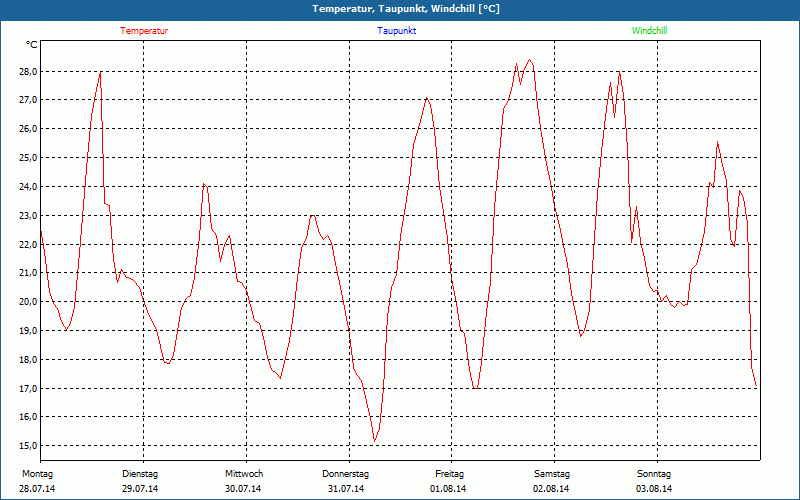The width and height of the screenshot is (800, 500).
Task: Click the 'Donnerstag' day label
Action: (x=345, y=474)
